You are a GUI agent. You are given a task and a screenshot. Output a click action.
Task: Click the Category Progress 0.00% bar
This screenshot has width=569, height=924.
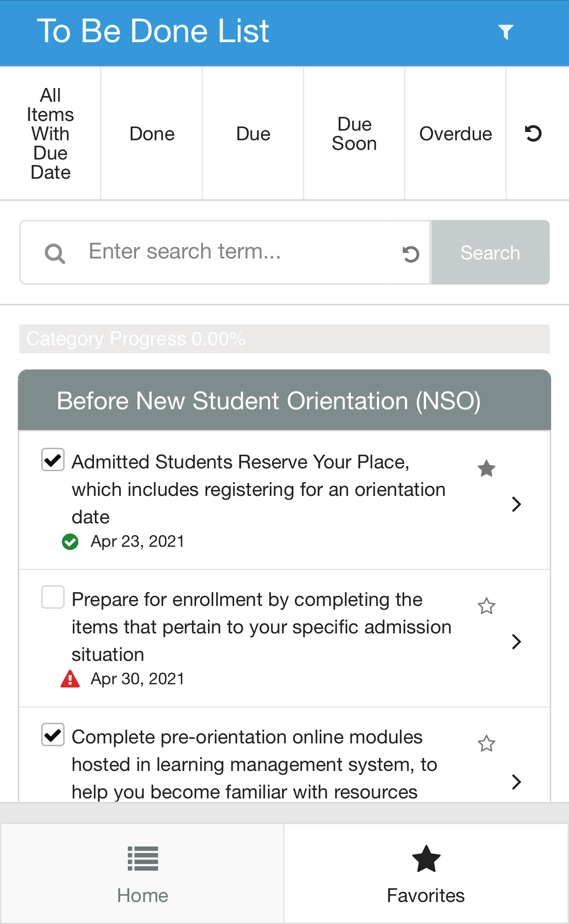[284, 339]
